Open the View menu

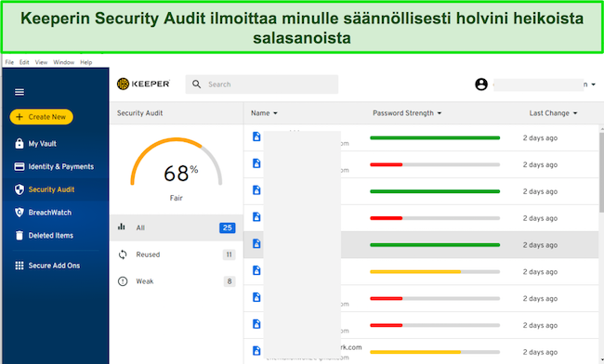coord(41,62)
